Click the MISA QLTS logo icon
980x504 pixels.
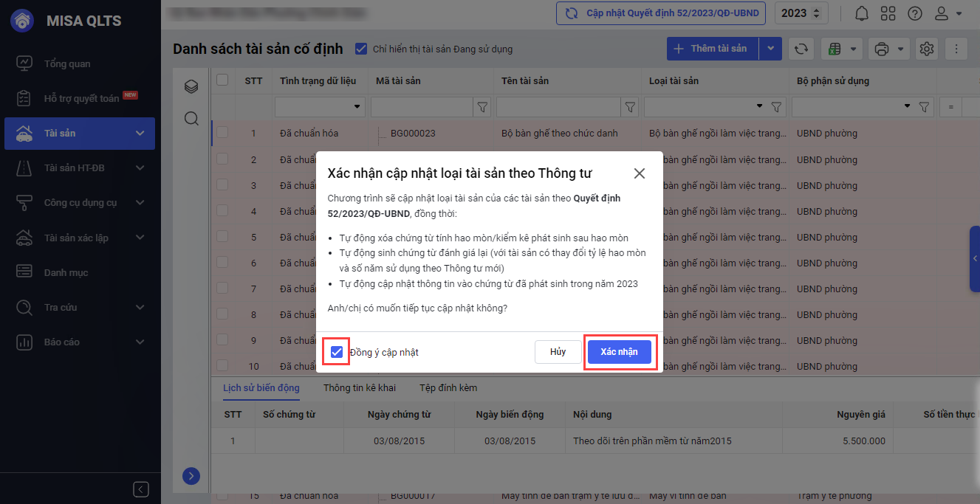click(21, 20)
